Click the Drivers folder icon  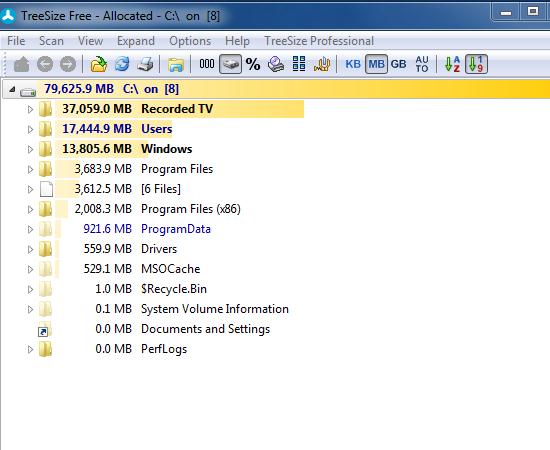point(46,249)
